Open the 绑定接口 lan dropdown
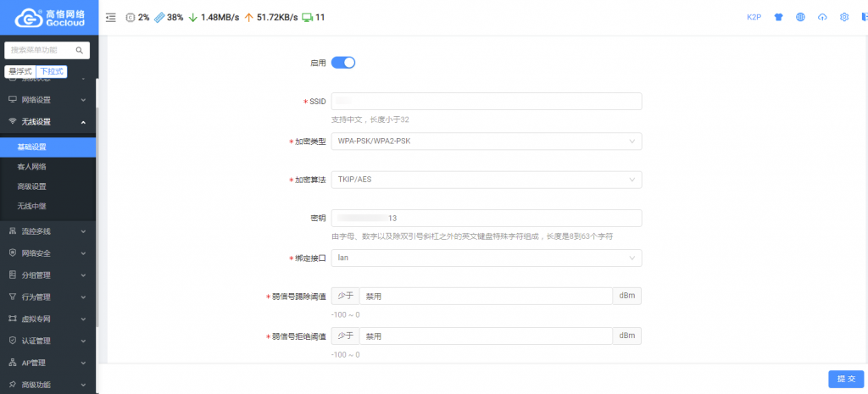868x394 pixels. click(x=487, y=258)
